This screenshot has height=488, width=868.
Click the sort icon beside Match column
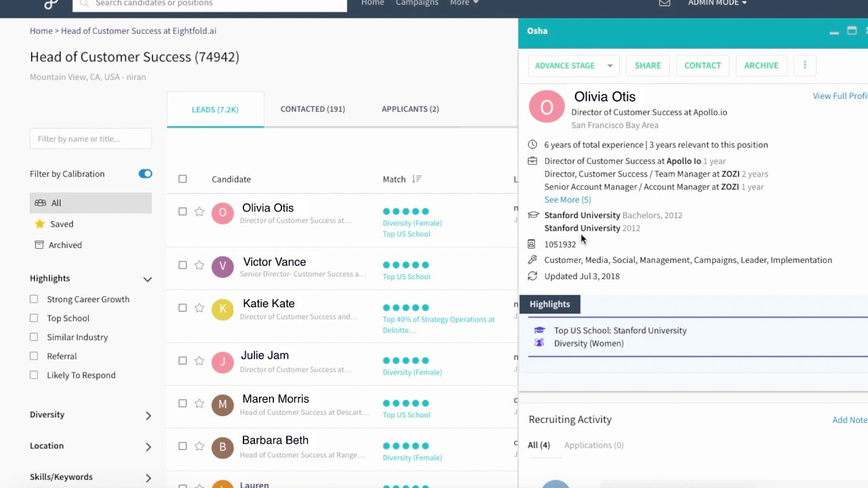click(x=416, y=179)
